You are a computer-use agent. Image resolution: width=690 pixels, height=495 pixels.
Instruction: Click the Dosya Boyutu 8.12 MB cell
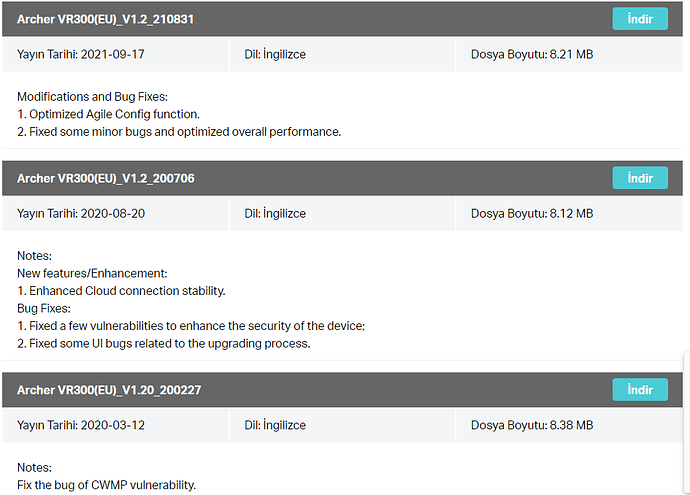tap(569, 213)
